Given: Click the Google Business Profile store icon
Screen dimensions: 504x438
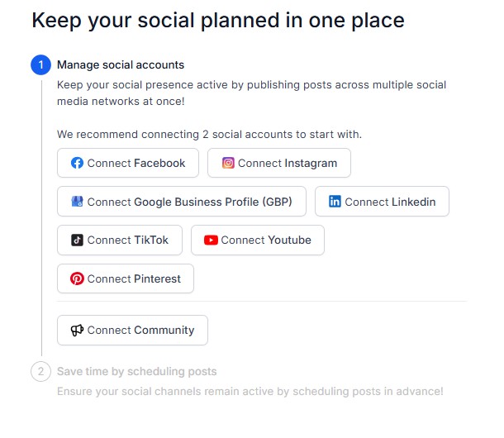Looking at the screenshot, I should coord(77,202).
